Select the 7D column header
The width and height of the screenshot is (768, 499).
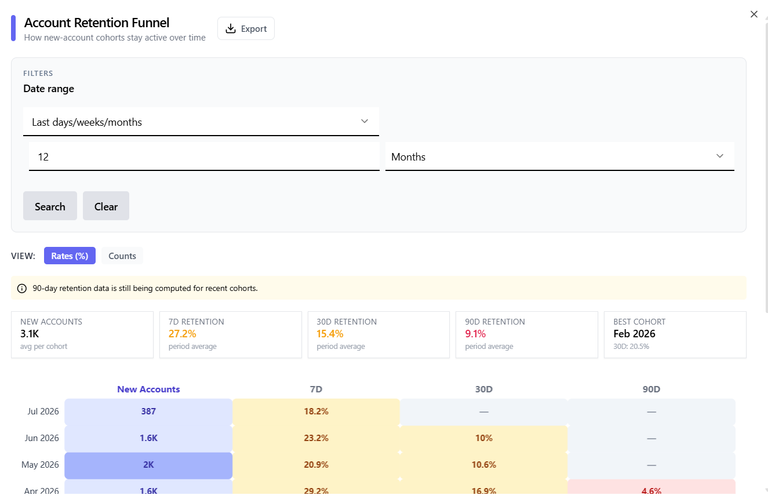pos(316,389)
